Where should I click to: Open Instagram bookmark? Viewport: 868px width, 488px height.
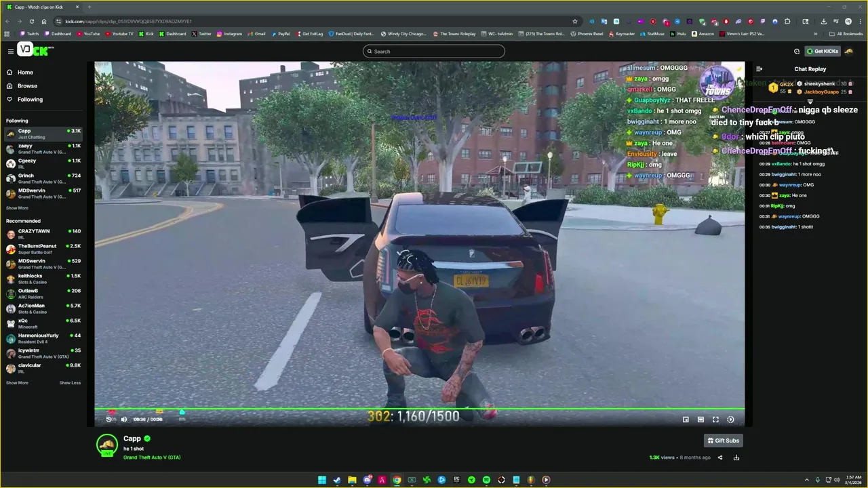[229, 34]
